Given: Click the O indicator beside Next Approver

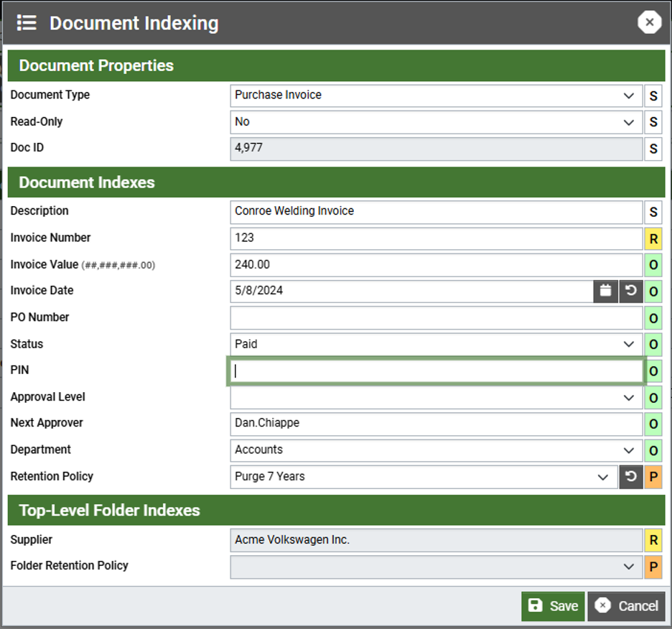Looking at the screenshot, I should [653, 424].
